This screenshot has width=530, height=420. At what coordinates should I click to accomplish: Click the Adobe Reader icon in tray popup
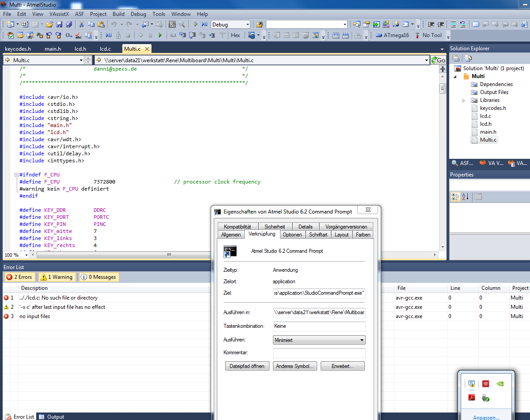click(x=472, y=398)
